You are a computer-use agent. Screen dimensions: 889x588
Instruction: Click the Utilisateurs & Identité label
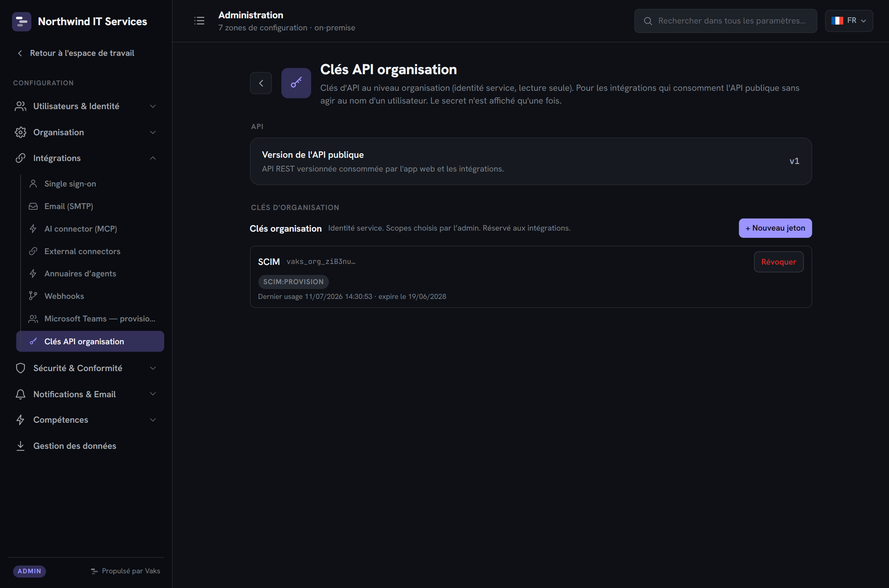[76, 106]
